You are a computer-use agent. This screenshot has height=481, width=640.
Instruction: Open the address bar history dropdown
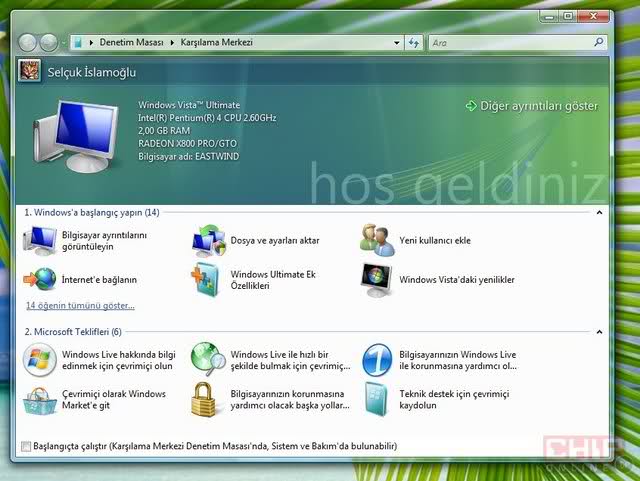point(396,42)
